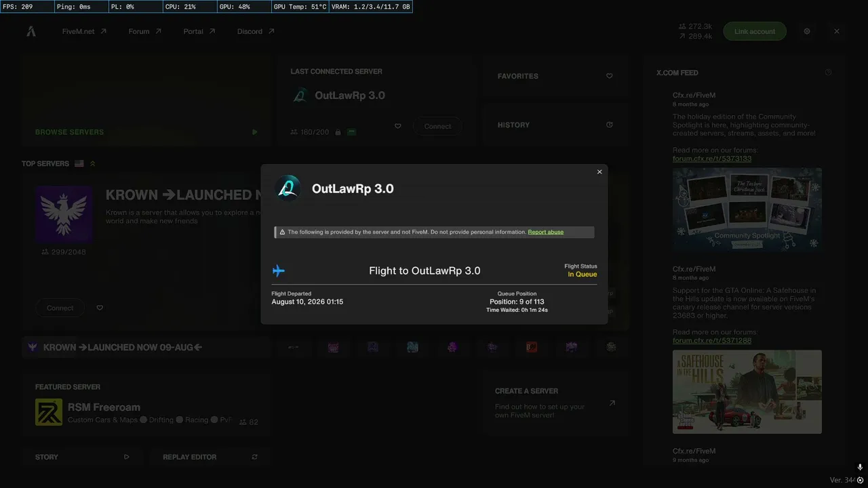Favorite the last connected OutLawRp 3.0 server
The width and height of the screenshot is (868, 488).
[398, 126]
